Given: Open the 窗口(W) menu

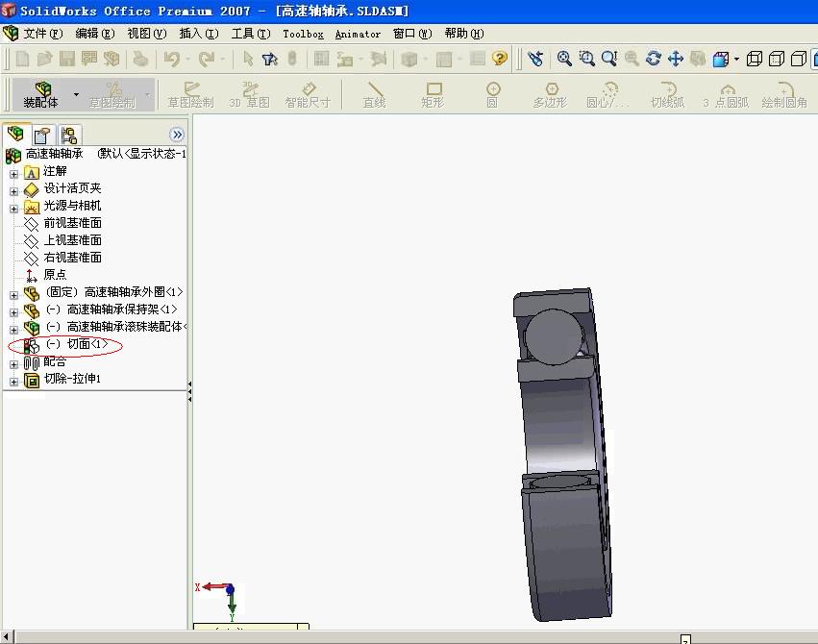Looking at the screenshot, I should [x=412, y=34].
